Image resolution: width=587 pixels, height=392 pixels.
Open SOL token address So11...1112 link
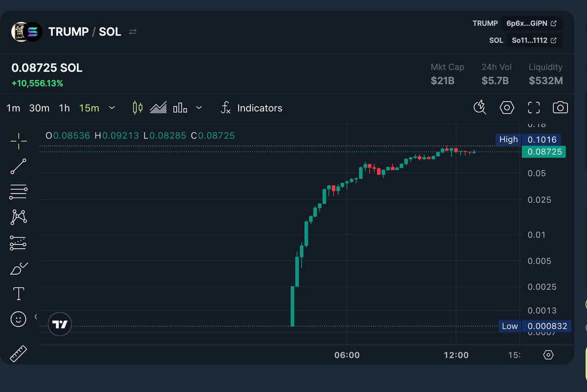coord(534,40)
